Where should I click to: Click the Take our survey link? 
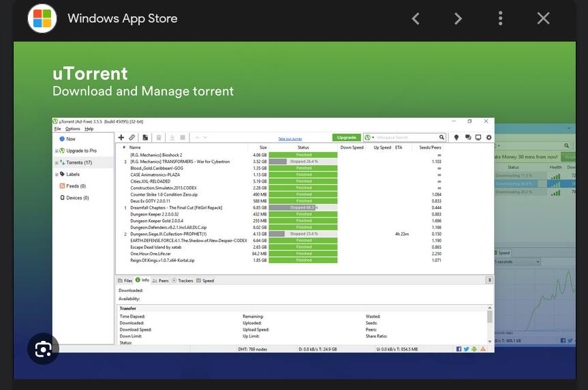(290, 139)
